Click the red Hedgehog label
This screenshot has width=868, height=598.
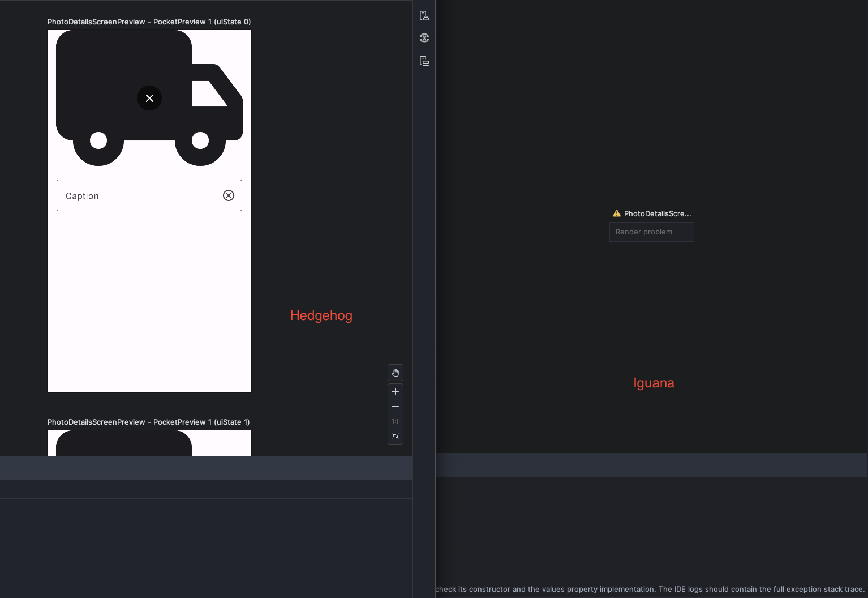tap(321, 315)
